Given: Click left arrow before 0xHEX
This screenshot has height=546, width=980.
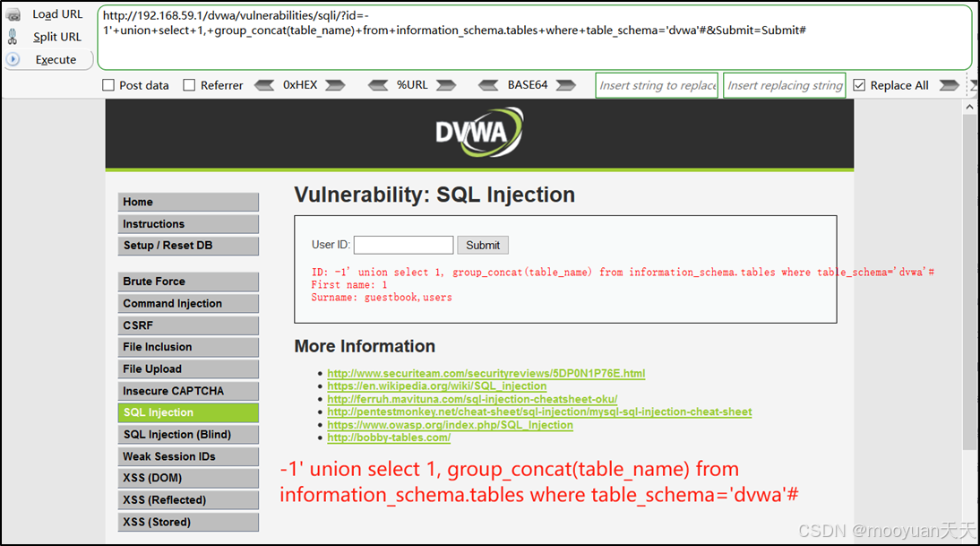Looking at the screenshot, I should pyautogui.click(x=264, y=85).
